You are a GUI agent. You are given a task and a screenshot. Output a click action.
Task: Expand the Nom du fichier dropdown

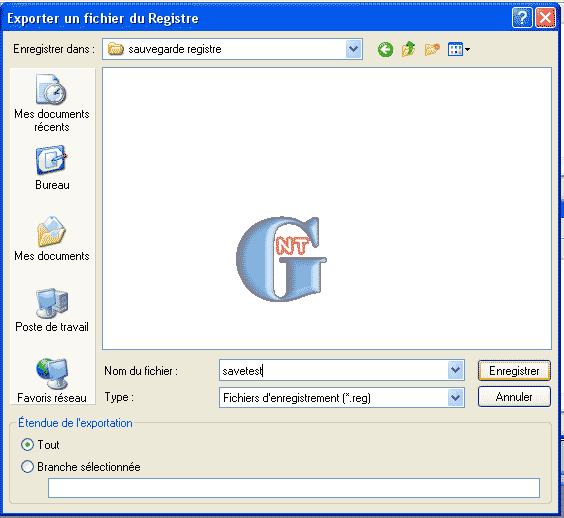point(455,370)
